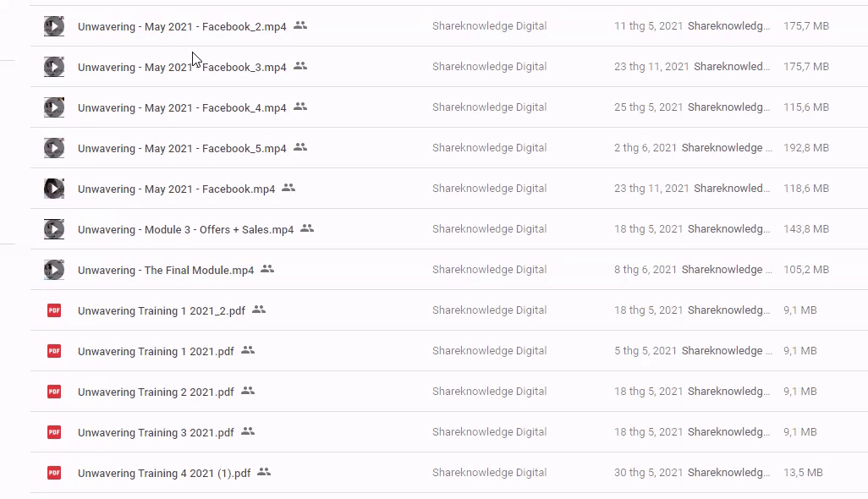This screenshot has width=868, height=499.
Task: Select the PDF icon for Training 1 2021_2.pdf
Action: [54, 310]
